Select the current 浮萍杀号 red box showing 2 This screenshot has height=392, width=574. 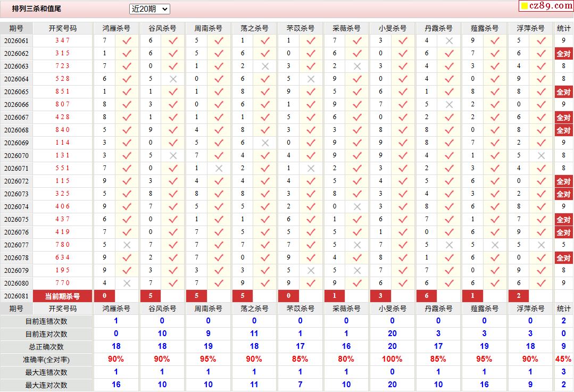tap(519, 296)
